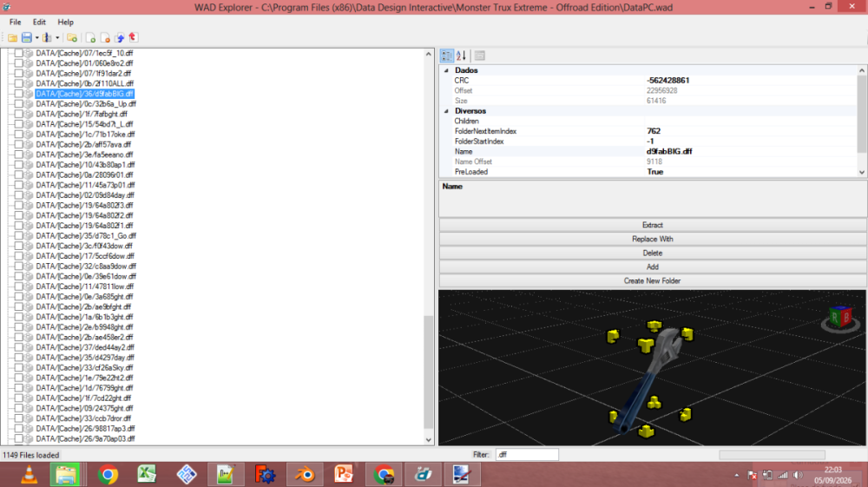The width and height of the screenshot is (868, 487).
Task: Tick checkbox for 26/9a70ap03.dff
Action: click(19, 439)
